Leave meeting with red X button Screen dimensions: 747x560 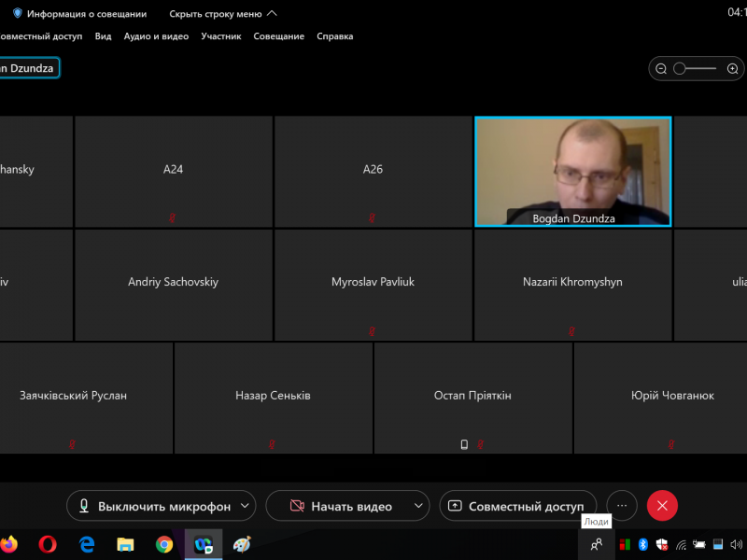pos(662,506)
